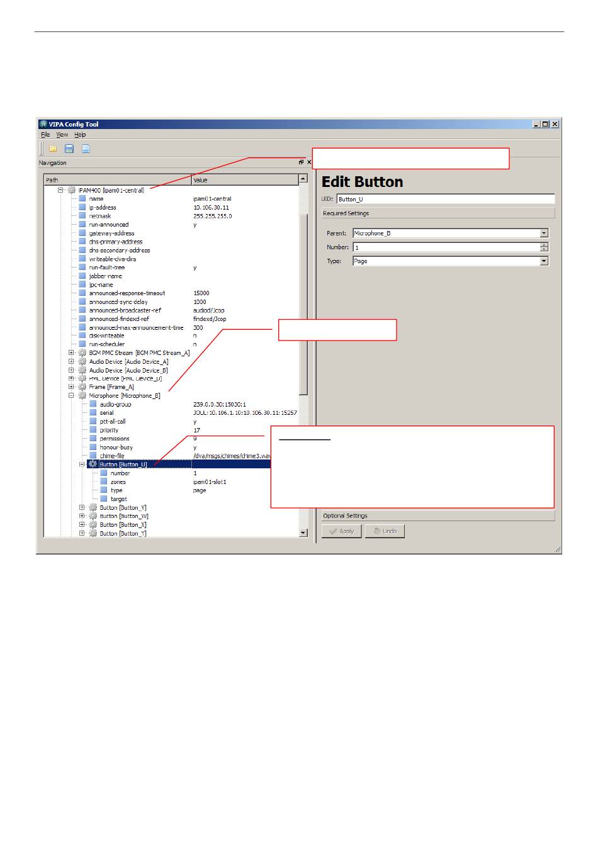Screen dimensions: 598x868
Task: Click the Undo button
Action: [385, 531]
